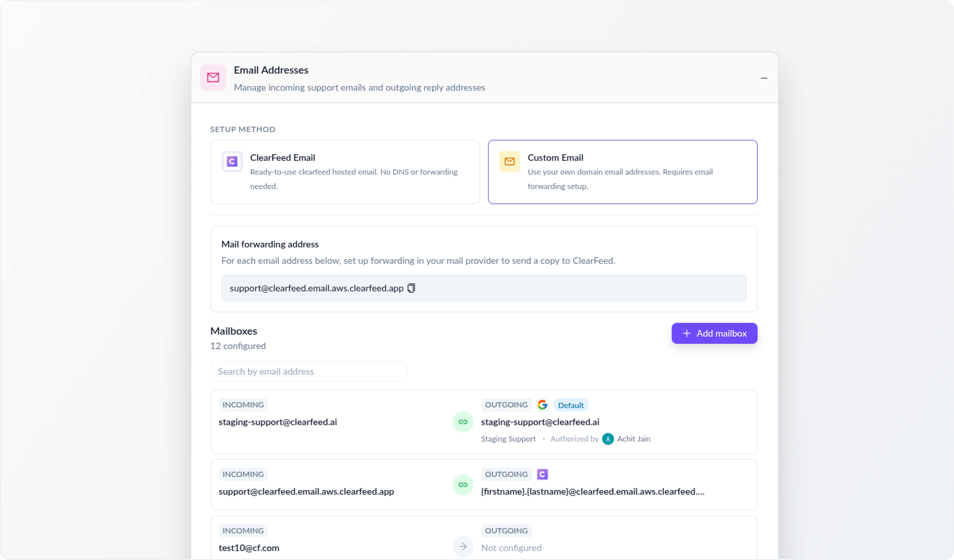Click the support@clearfeed.email.aws.clearfeed.app forwarding address field
Screen dimensions: 954x560
click(x=484, y=288)
